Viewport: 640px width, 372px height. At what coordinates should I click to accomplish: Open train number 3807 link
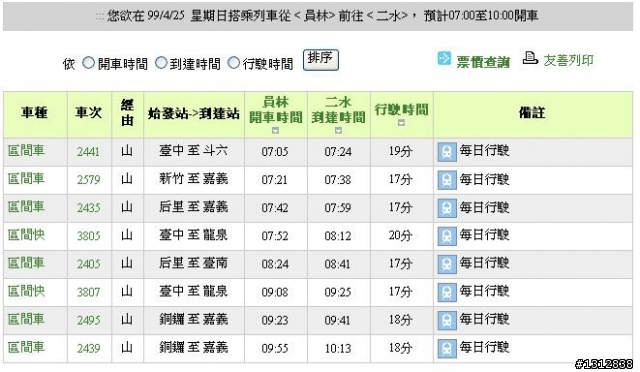click(x=89, y=292)
